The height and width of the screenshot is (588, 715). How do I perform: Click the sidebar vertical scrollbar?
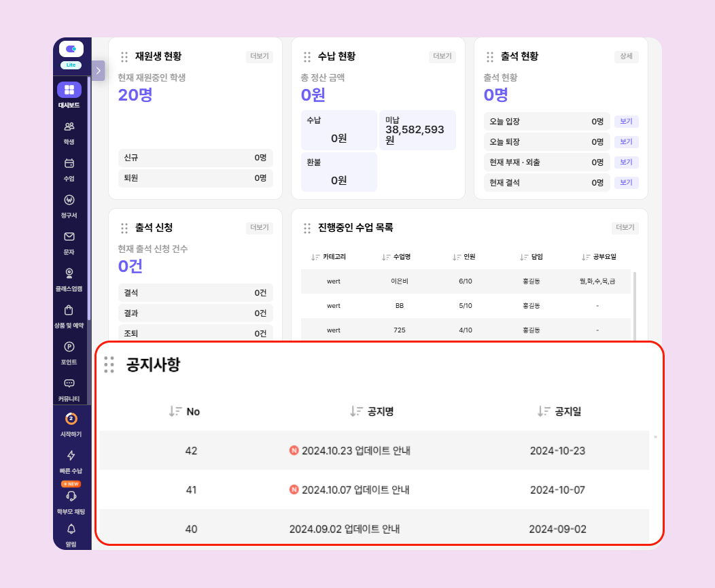tap(89, 198)
